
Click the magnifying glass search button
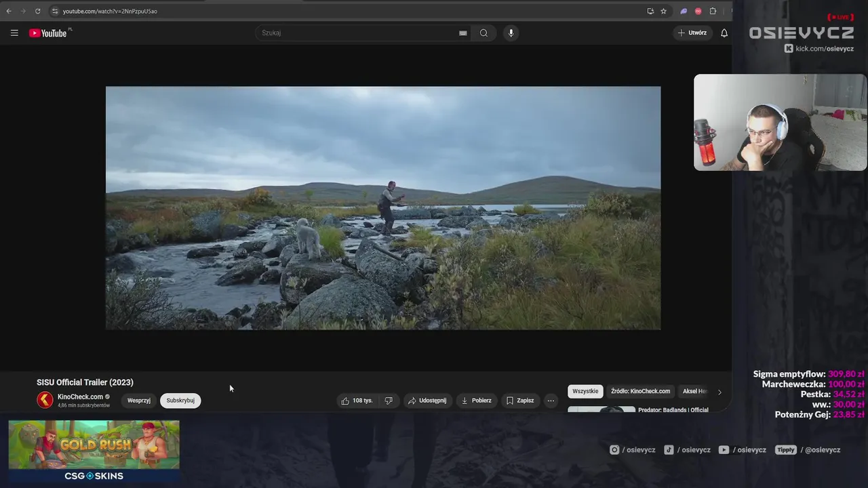tap(484, 33)
